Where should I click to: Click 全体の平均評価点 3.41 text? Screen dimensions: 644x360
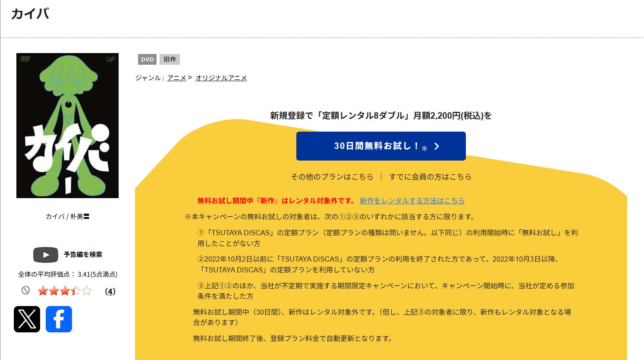[68, 274]
